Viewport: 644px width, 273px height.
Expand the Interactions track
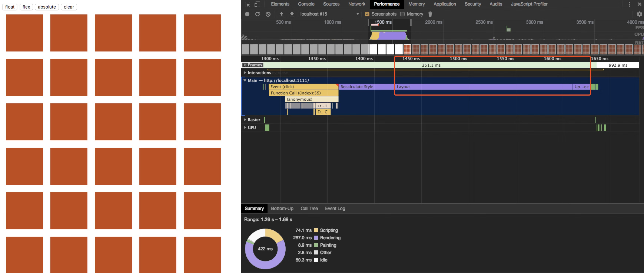tap(245, 73)
